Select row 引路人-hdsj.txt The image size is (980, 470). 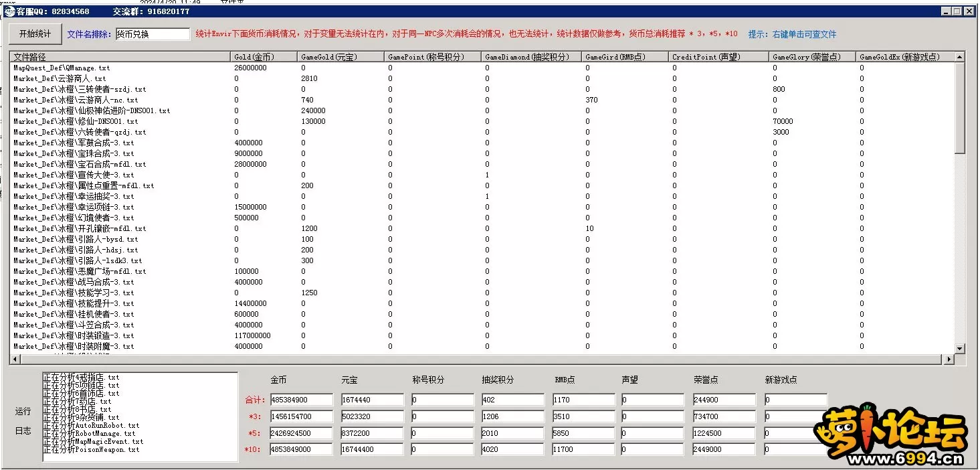pos(482,250)
